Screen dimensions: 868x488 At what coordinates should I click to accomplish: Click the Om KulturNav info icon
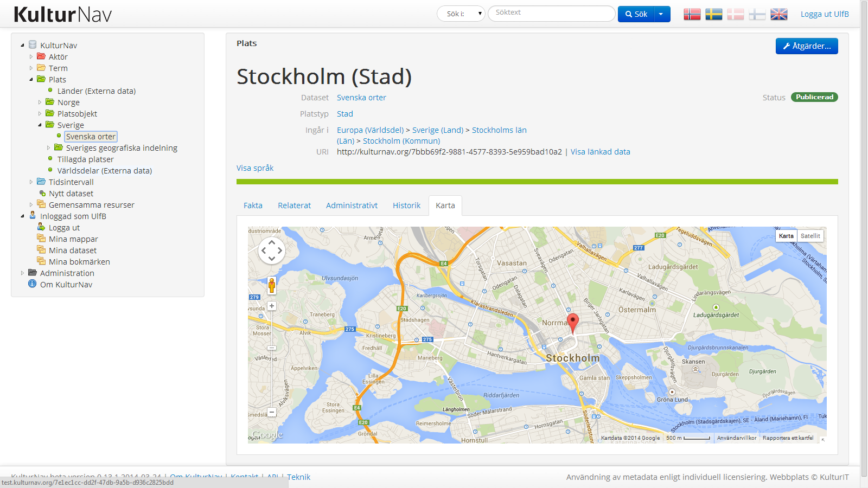[x=33, y=284]
